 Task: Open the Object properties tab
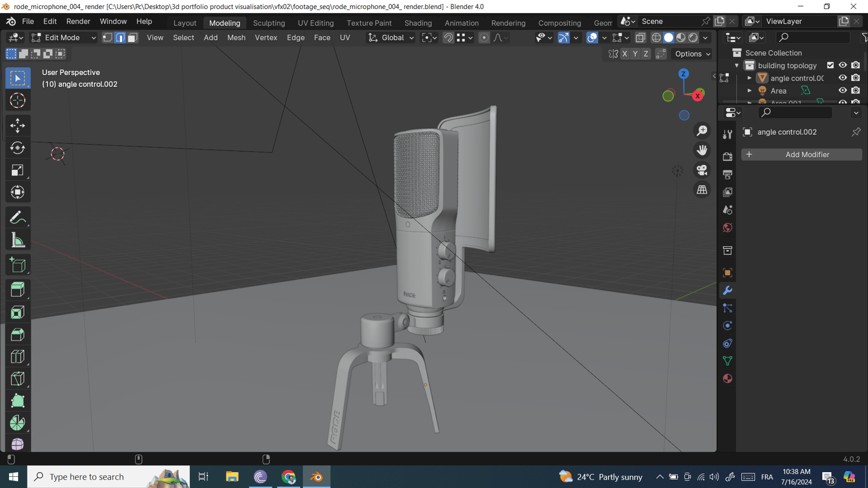point(727,273)
